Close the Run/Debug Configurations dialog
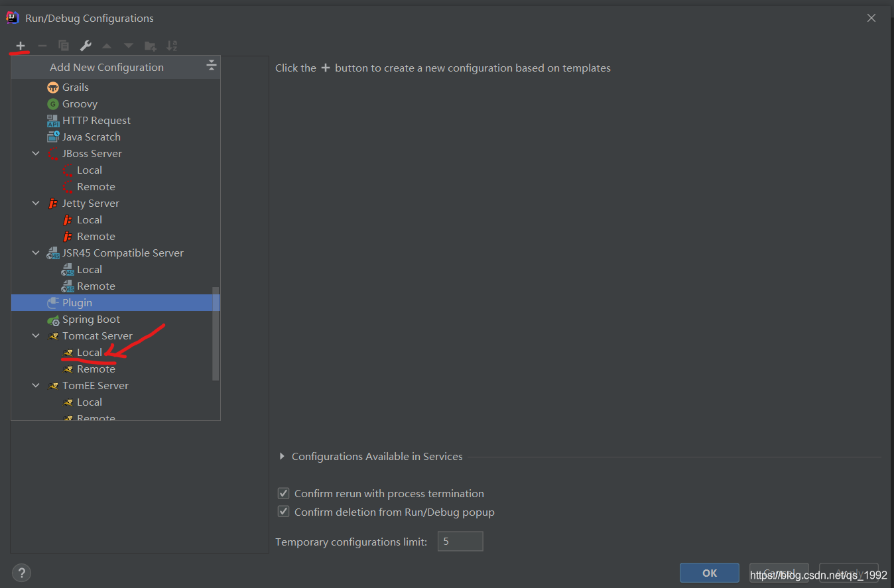This screenshot has height=588, width=894. click(871, 18)
